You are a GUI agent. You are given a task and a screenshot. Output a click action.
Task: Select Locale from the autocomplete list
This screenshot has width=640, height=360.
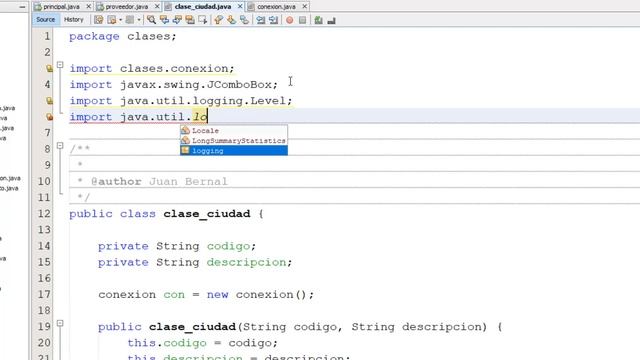[x=234, y=131]
